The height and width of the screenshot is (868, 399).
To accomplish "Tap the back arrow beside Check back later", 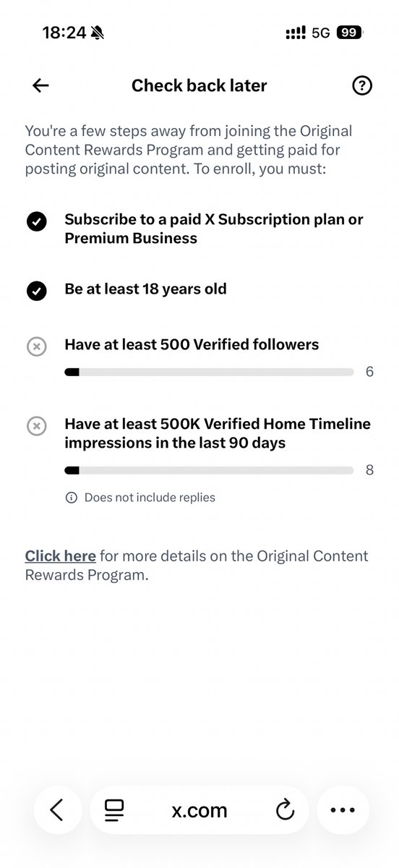I will [x=40, y=85].
